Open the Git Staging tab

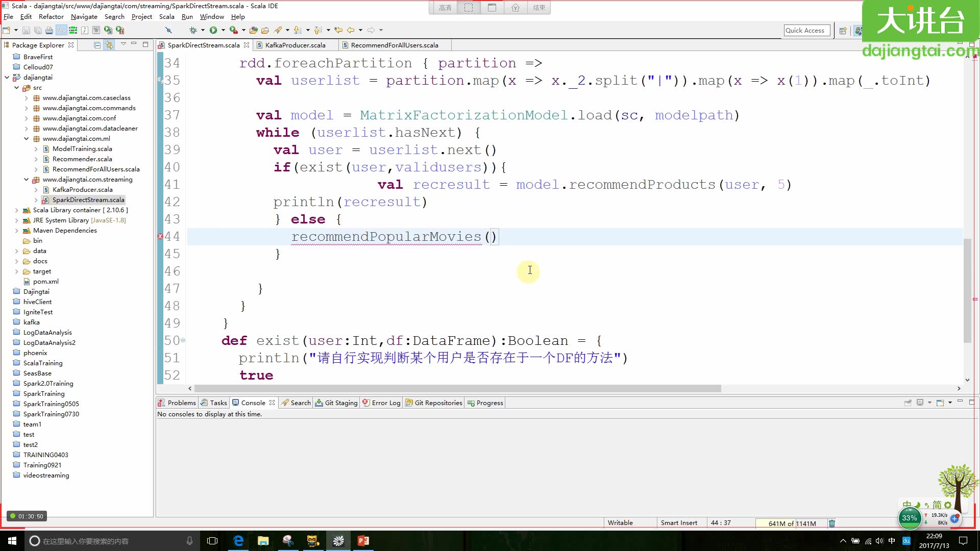pyautogui.click(x=336, y=403)
